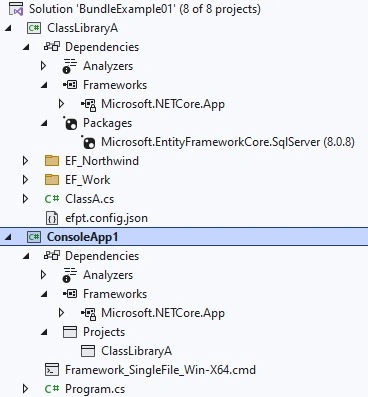Select Dependencies label under ClassLibraryA
This screenshot has height=397, width=368.
pos(102,47)
